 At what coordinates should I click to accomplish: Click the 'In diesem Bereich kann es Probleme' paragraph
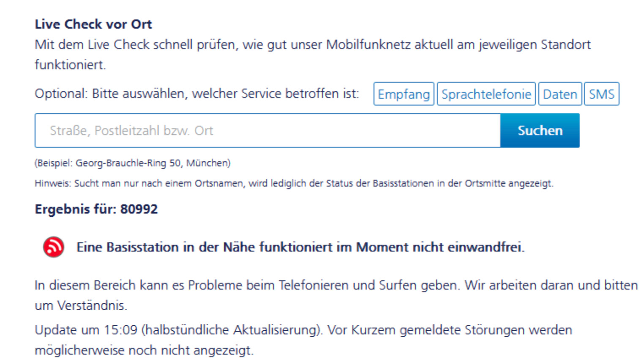pyautogui.click(x=336, y=295)
